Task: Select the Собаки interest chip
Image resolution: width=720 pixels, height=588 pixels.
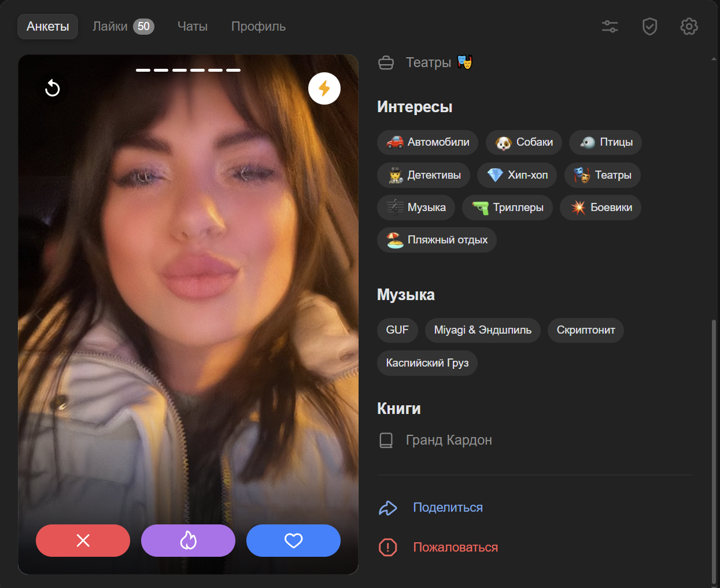Action: [x=524, y=142]
